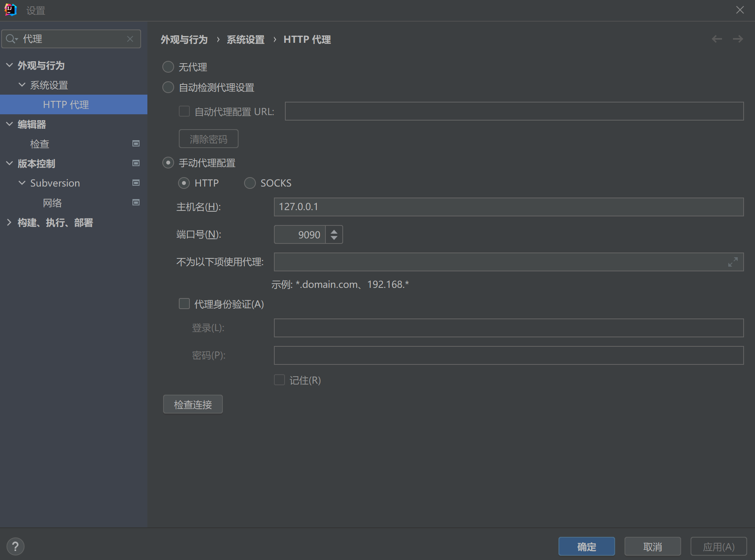This screenshot has height=560, width=755.
Task: Click project-level icon beside 版本控制
Action: tap(136, 163)
